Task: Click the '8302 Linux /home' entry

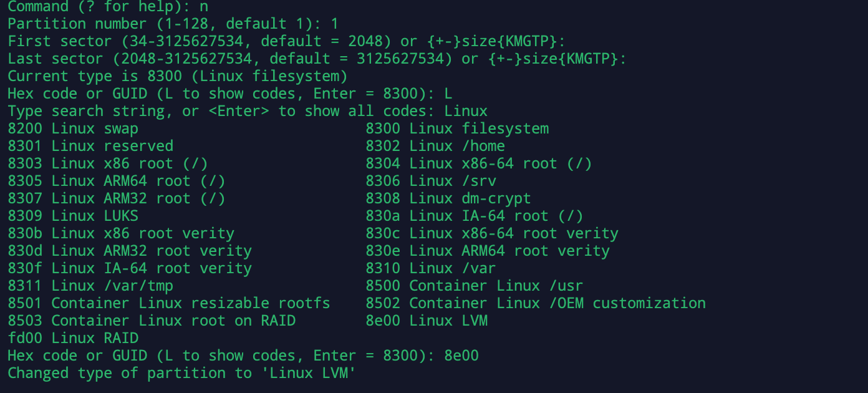Action: coord(435,146)
